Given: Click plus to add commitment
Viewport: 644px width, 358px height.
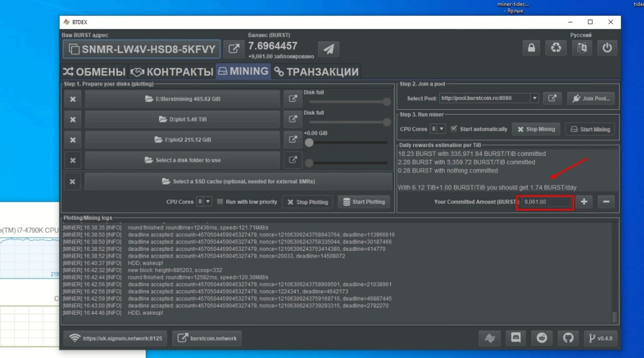Looking at the screenshot, I should pyautogui.click(x=584, y=202).
